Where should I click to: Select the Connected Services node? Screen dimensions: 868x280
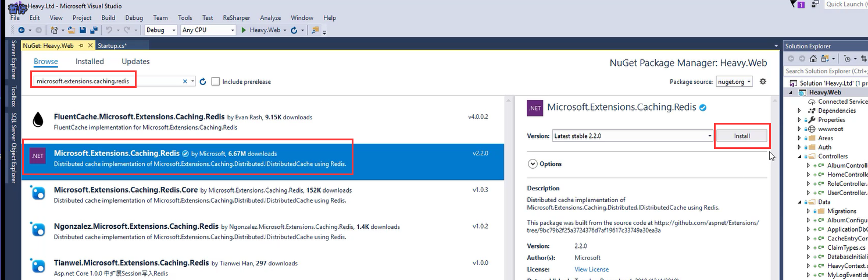click(x=842, y=101)
